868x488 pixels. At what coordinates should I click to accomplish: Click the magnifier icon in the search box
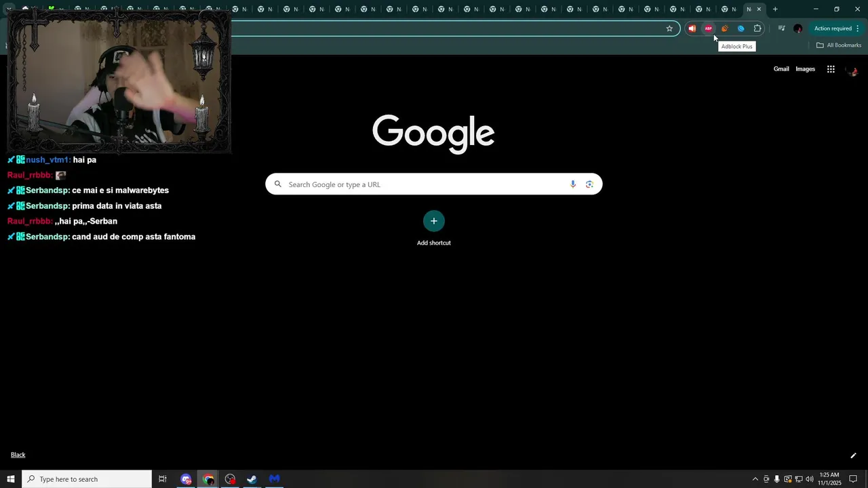[x=277, y=184]
